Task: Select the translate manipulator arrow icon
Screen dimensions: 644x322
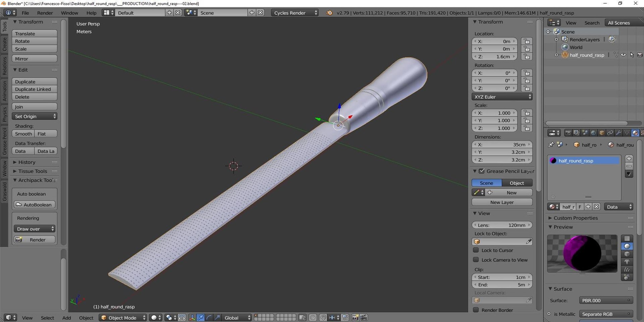Action: point(201,317)
